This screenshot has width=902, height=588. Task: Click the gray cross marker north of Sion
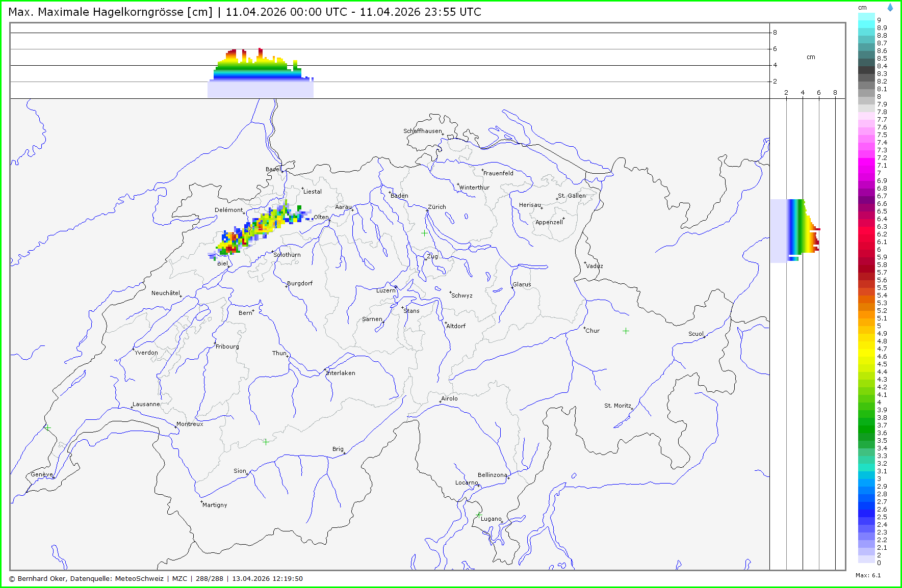(x=266, y=442)
